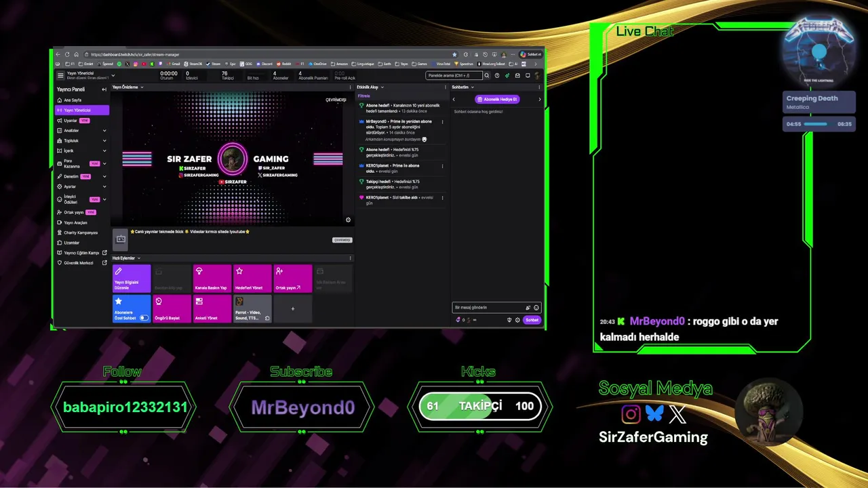The image size is (868, 488).
Task: Click the Sohbet send button
Action: (x=532, y=320)
